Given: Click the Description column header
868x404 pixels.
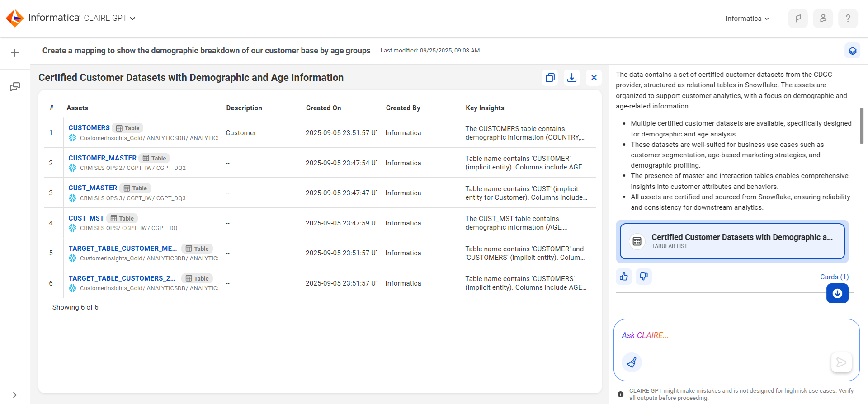Looking at the screenshot, I should pos(244,108).
